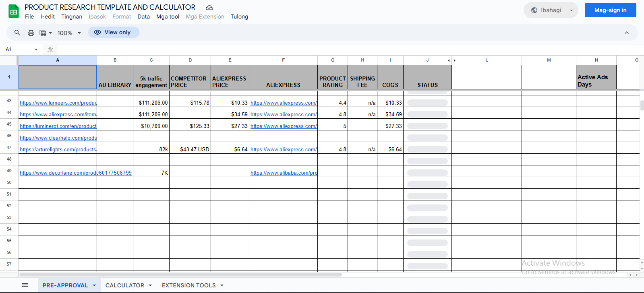Select the cell showing $115.78
The height and width of the screenshot is (293, 644).
190,101
